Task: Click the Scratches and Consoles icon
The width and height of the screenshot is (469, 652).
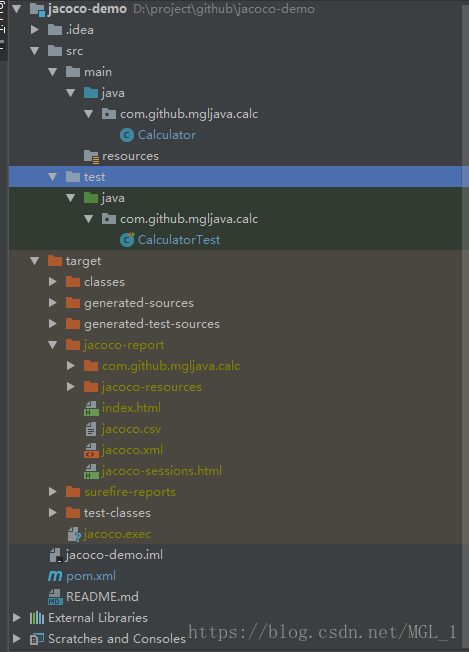Action: pos(37,639)
